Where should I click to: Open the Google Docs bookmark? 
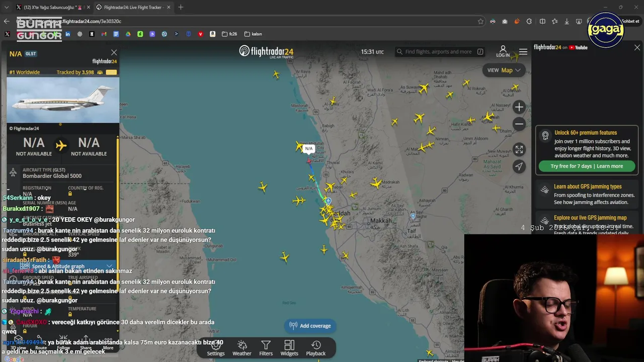coord(116,34)
